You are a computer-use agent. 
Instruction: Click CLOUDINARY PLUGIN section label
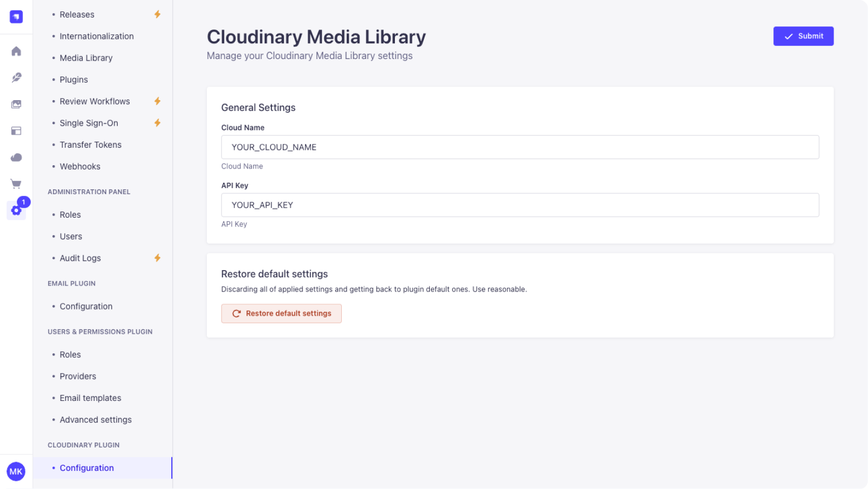(x=84, y=445)
